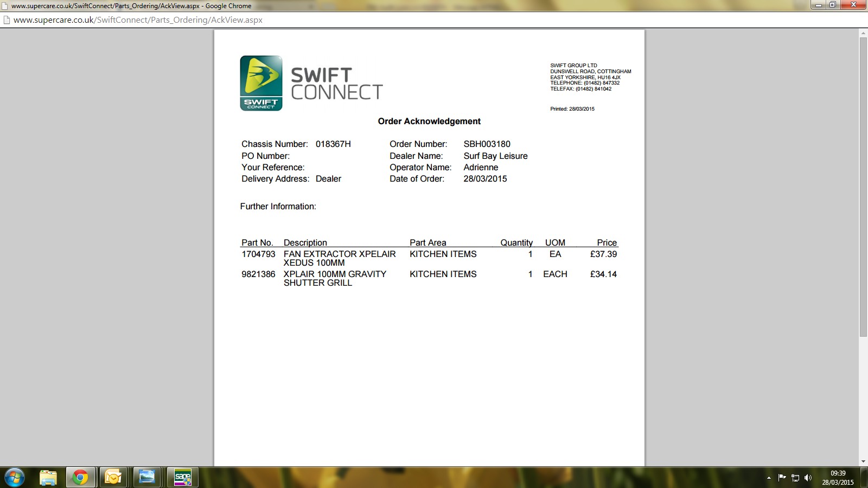Viewport: 868px width, 488px height.
Task: Close the Chrome window
Action: tap(853, 5)
